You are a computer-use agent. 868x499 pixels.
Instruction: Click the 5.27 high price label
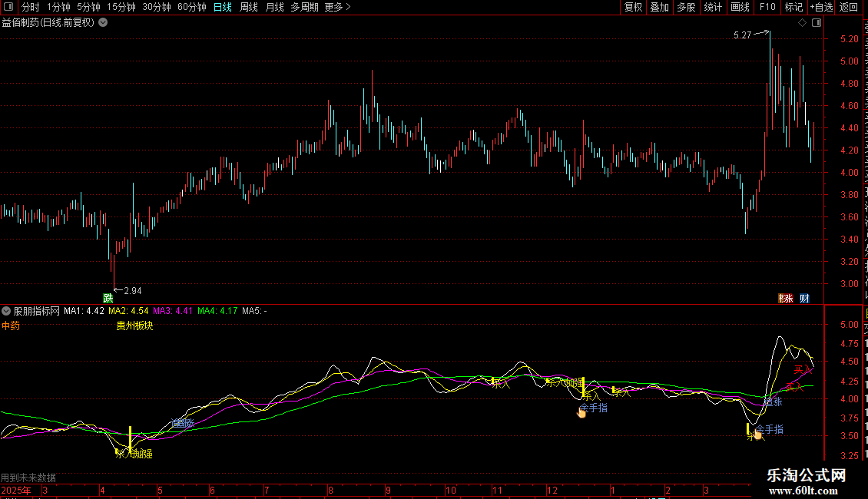tap(742, 35)
